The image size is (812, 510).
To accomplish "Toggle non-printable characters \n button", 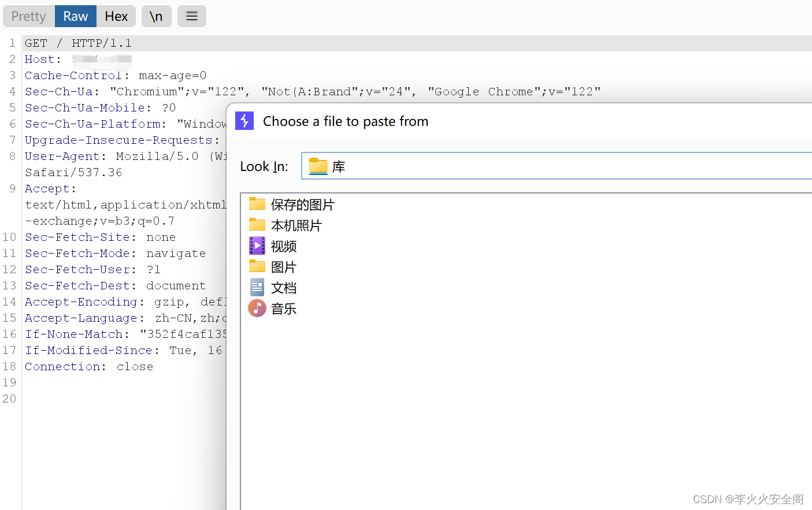I will [x=156, y=16].
